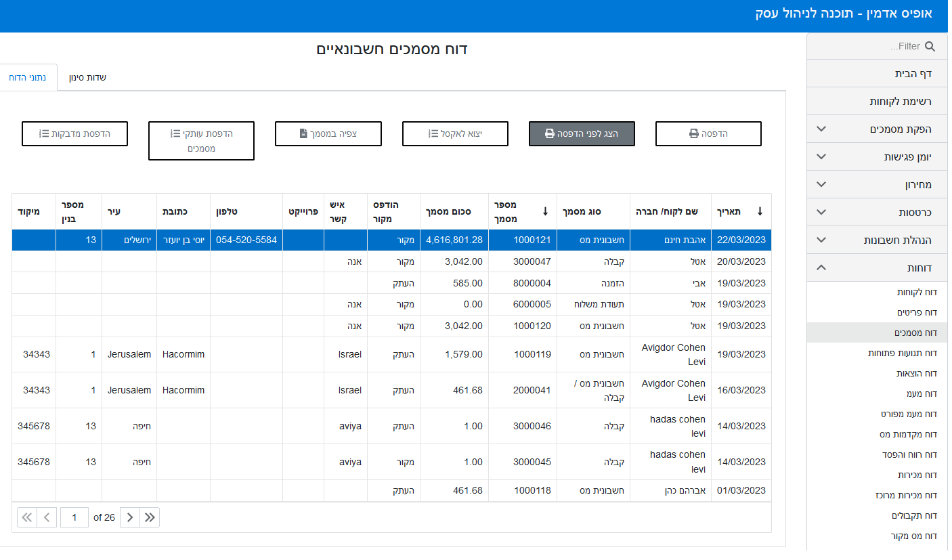952x560 pixels.
Task: Open רשימת לקוחות in sidebar
Action: pos(877,101)
